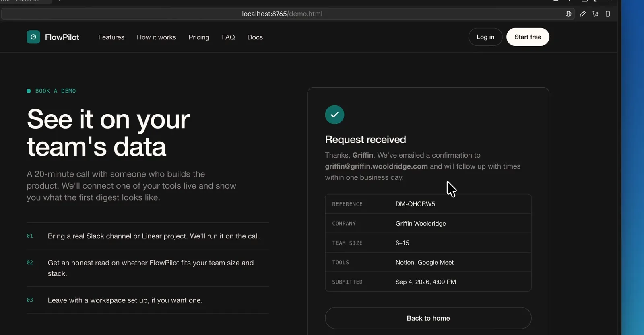Open the Docs link
The height and width of the screenshot is (335, 644).
(255, 37)
